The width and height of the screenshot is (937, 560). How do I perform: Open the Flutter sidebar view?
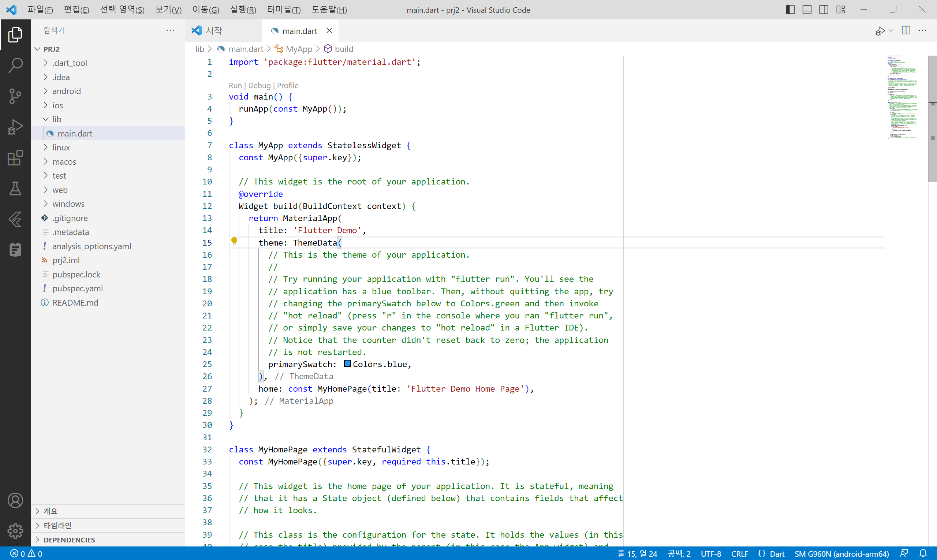tap(15, 219)
